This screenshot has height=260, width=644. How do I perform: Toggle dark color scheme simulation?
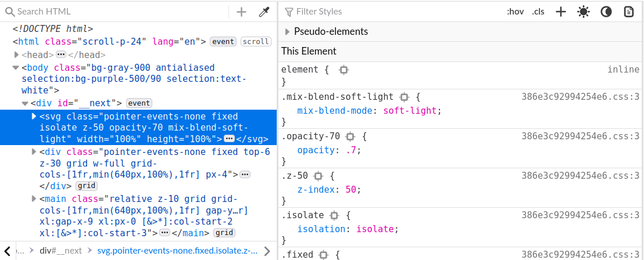[x=606, y=12]
